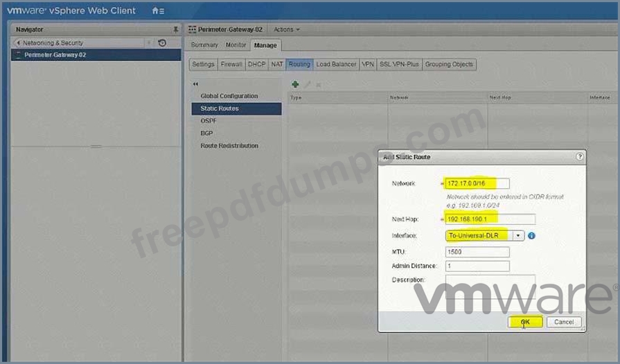Screen dimensions: 620x364
Task: Click the Perimeter-Gateway-02 object icon in header
Action: tap(192, 30)
